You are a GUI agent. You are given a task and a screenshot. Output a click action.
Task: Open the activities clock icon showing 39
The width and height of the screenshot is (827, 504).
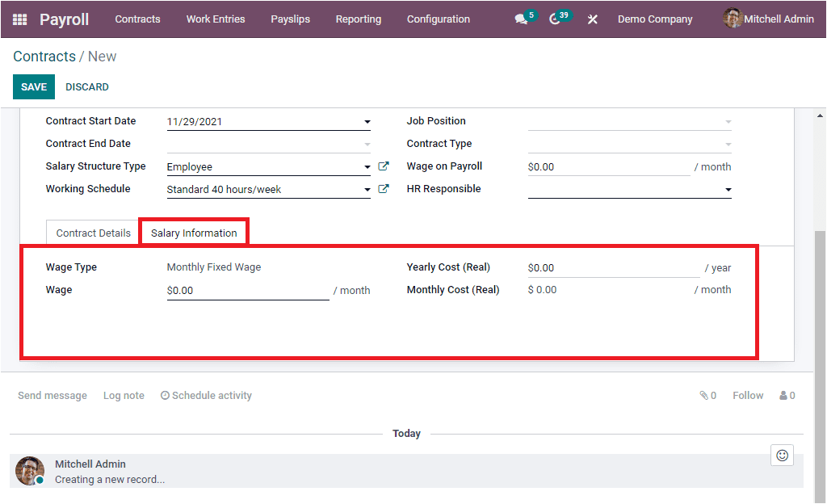tap(556, 19)
